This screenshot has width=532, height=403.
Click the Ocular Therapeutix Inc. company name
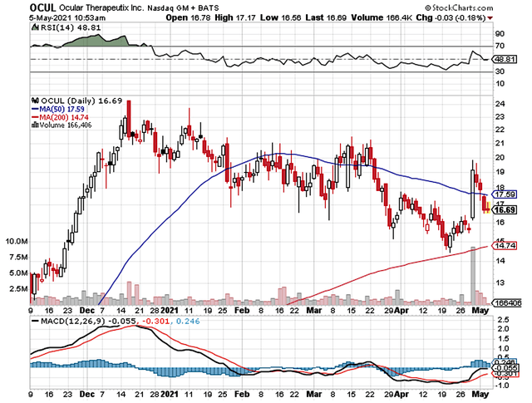pyautogui.click(x=101, y=7)
